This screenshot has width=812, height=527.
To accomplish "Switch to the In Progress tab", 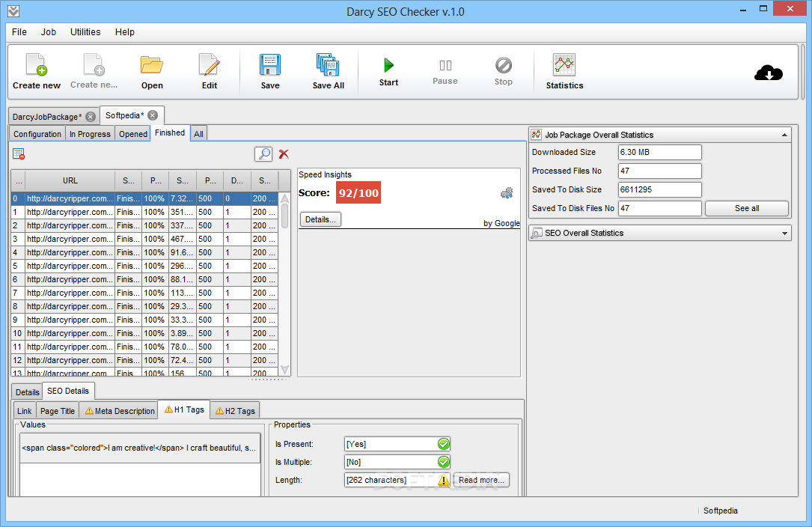I will [x=90, y=134].
